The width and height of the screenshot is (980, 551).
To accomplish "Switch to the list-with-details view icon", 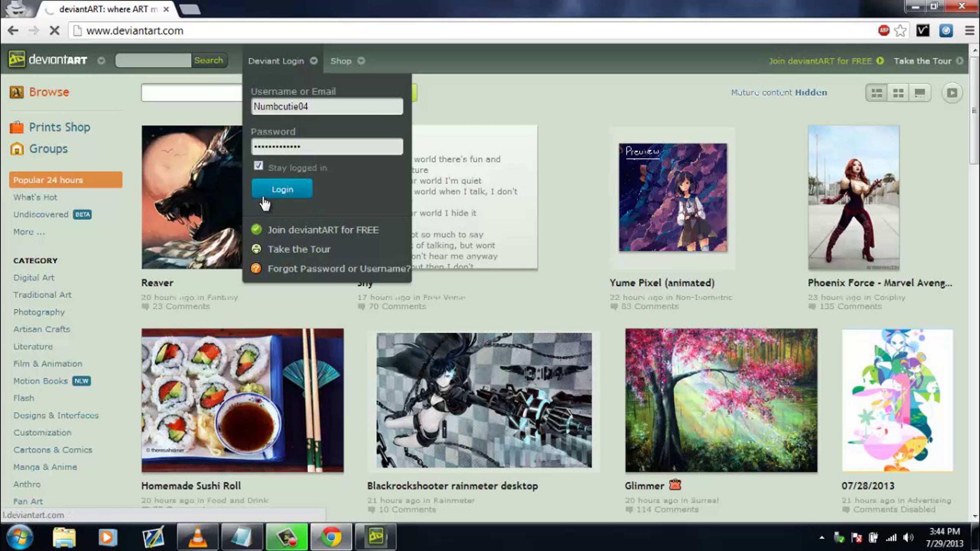I will (x=877, y=93).
